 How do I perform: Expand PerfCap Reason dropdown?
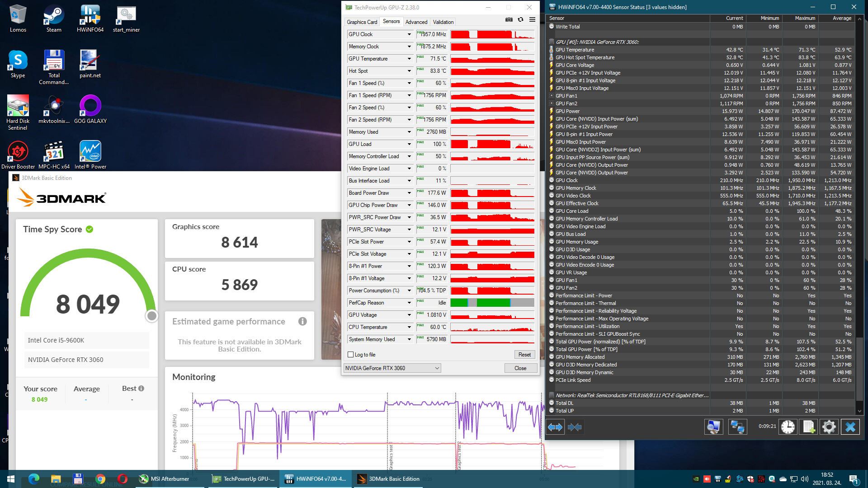(409, 303)
